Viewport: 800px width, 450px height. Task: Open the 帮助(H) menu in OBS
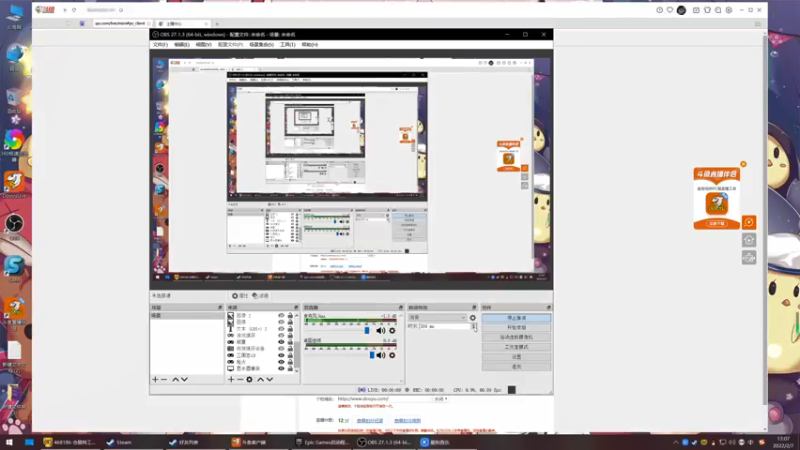[x=309, y=45]
